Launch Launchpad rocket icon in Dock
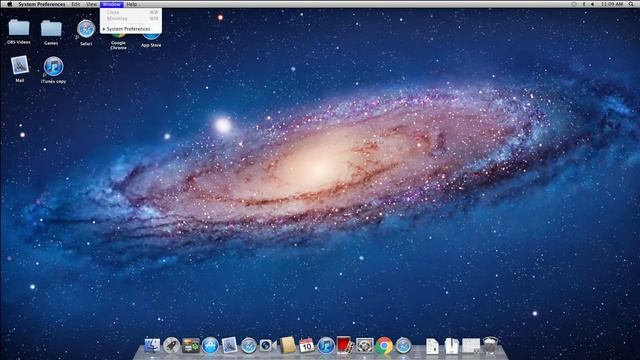Viewport: 640px width, 360px height. 171,346
